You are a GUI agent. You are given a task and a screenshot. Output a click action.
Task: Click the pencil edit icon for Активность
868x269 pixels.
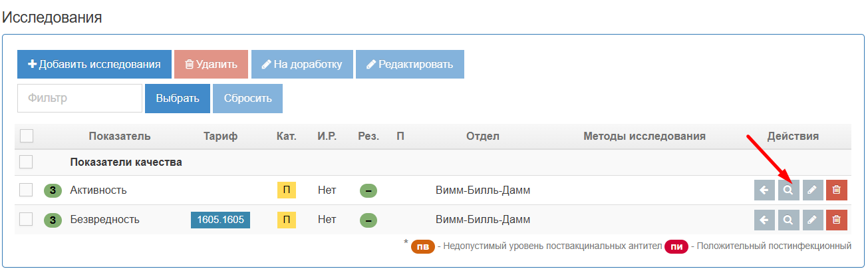pyautogui.click(x=812, y=190)
